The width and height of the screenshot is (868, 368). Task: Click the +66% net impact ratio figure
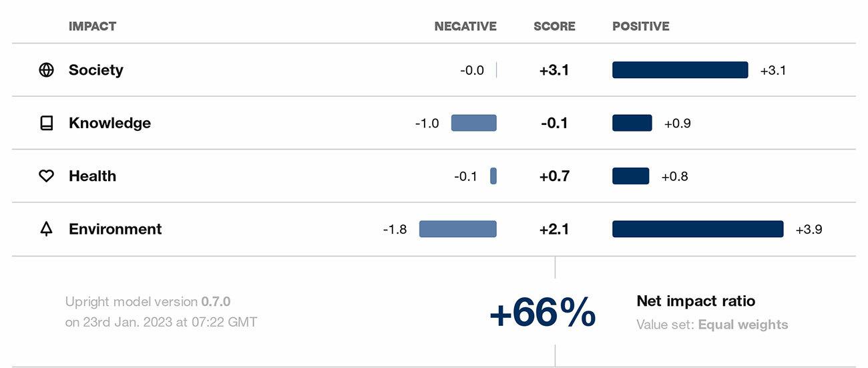pyautogui.click(x=542, y=313)
